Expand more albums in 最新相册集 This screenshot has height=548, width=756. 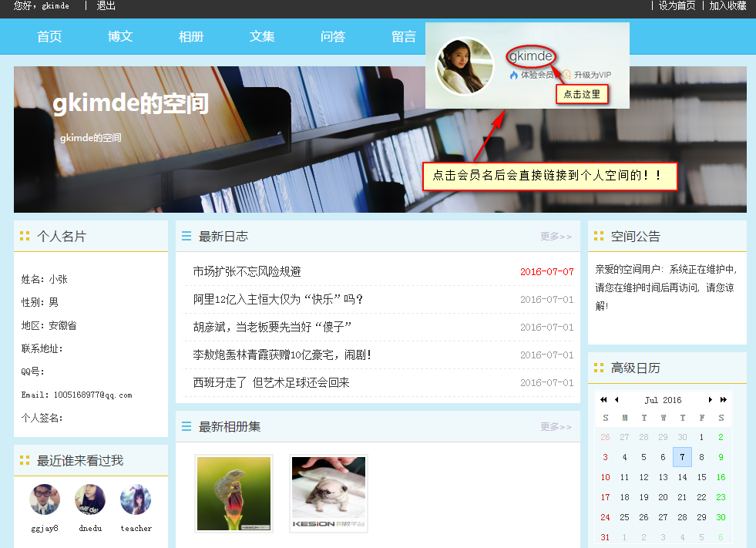556,427
